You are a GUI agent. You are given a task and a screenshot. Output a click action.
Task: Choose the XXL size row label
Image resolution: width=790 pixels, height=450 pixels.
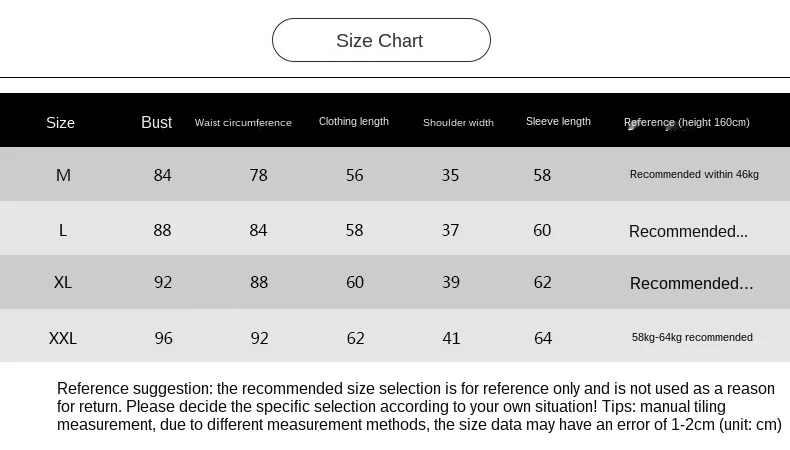click(x=63, y=338)
